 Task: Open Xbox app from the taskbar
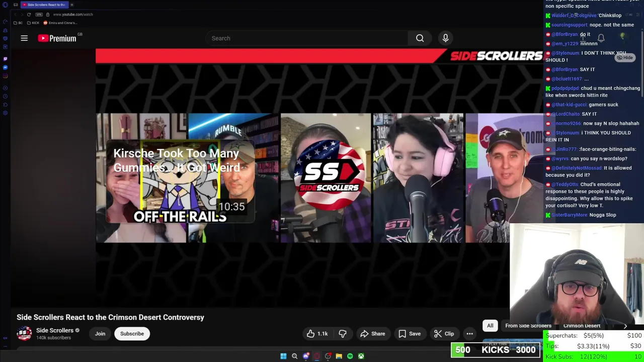point(361,356)
